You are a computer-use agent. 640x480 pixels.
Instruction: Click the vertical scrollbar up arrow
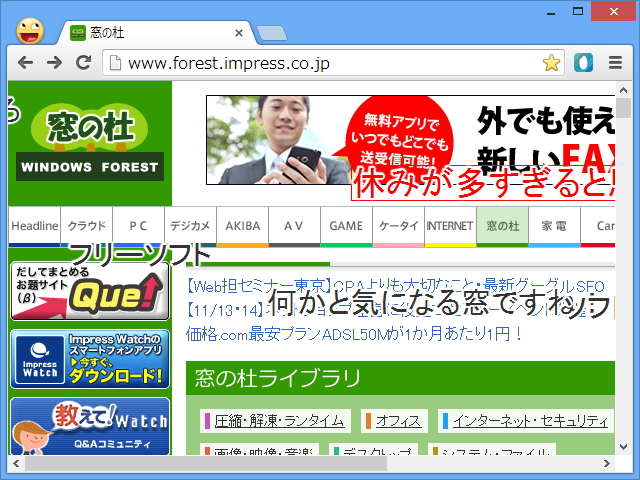(x=623, y=90)
